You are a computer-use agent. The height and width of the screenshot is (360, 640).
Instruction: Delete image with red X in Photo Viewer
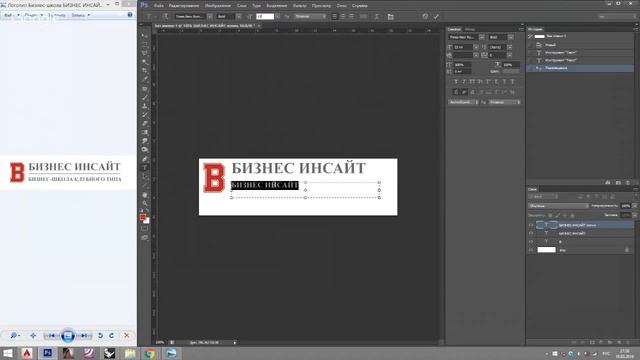click(x=127, y=336)
